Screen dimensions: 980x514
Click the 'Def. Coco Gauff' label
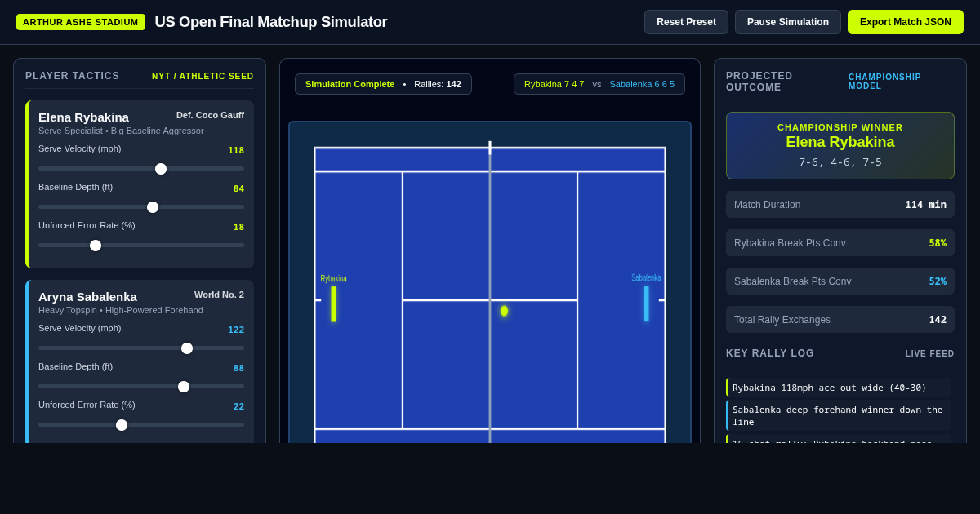coord(210,115)
